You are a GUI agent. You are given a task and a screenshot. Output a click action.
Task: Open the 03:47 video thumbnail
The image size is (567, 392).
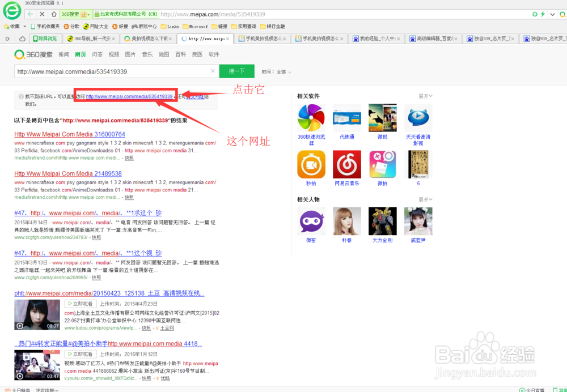tap(37, 365)
